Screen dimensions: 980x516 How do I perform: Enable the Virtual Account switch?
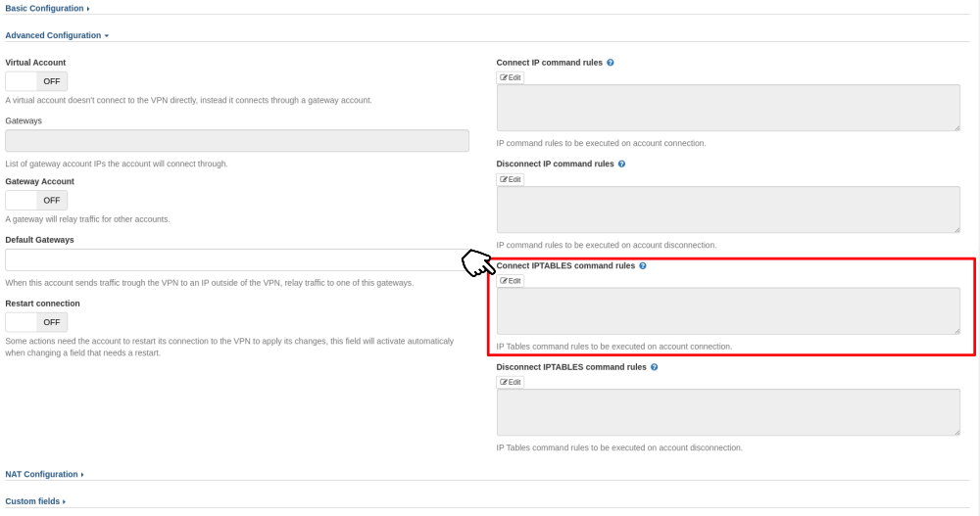pyautogui.click(x=36, y=81)
